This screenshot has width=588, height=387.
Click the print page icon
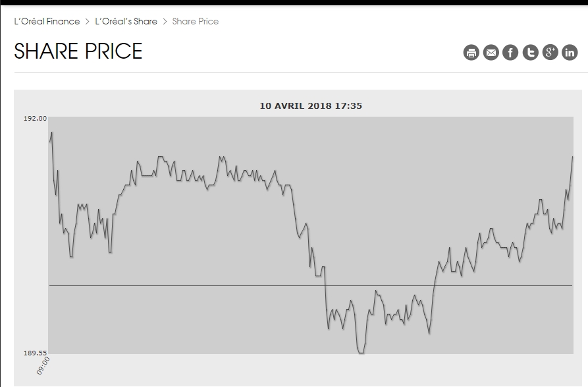coord(471,53)
